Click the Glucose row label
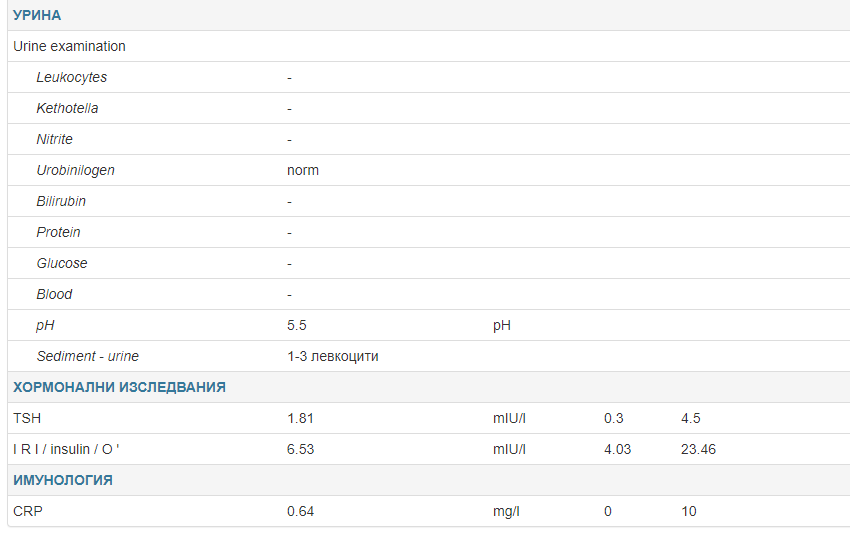The height and width of the screenshot is (560, 850). pyautogui.click(x=61, y=263)
